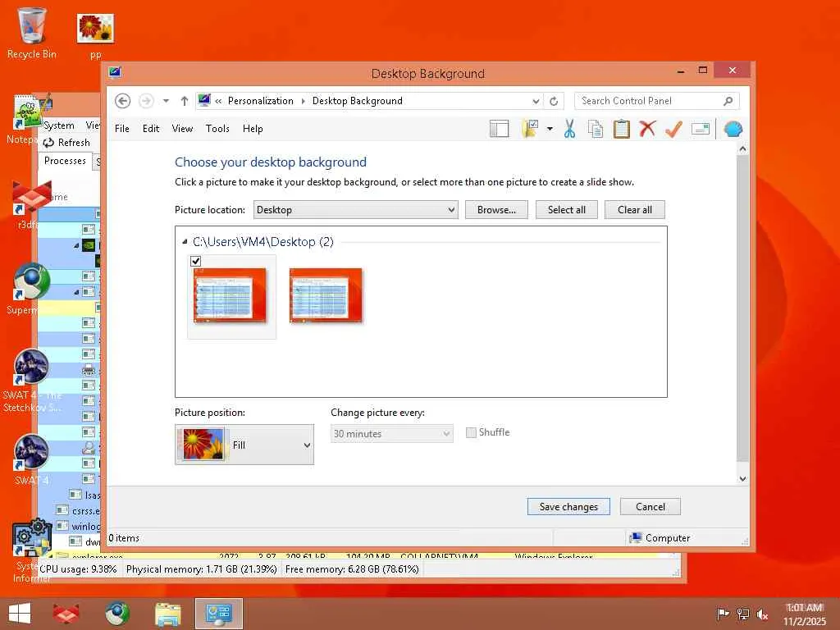
Task: Click the Action Center flag tray icon
Action: click(x=723, y=614)
